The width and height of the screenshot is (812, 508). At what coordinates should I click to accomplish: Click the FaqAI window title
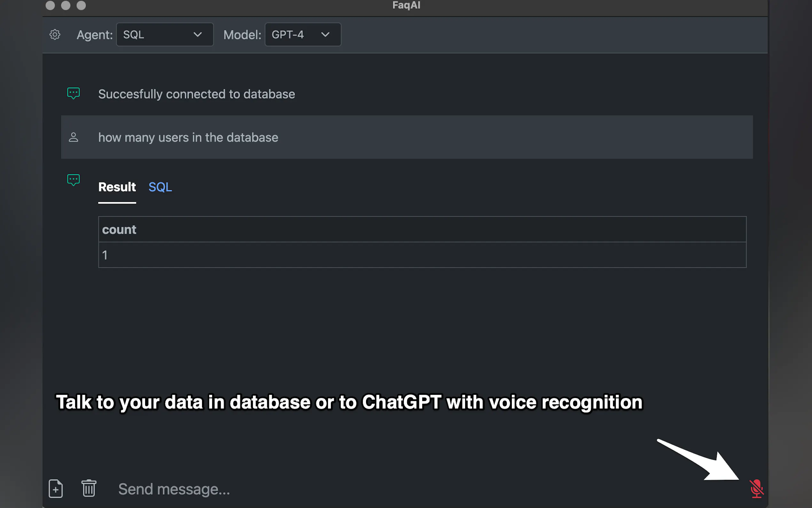click(x=406, y=5)
